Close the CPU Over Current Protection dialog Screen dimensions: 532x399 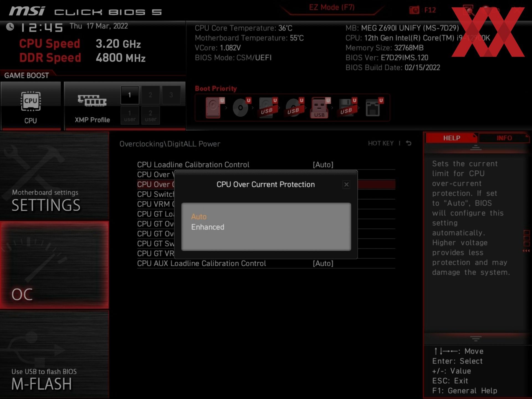click(x=346, y=185)
